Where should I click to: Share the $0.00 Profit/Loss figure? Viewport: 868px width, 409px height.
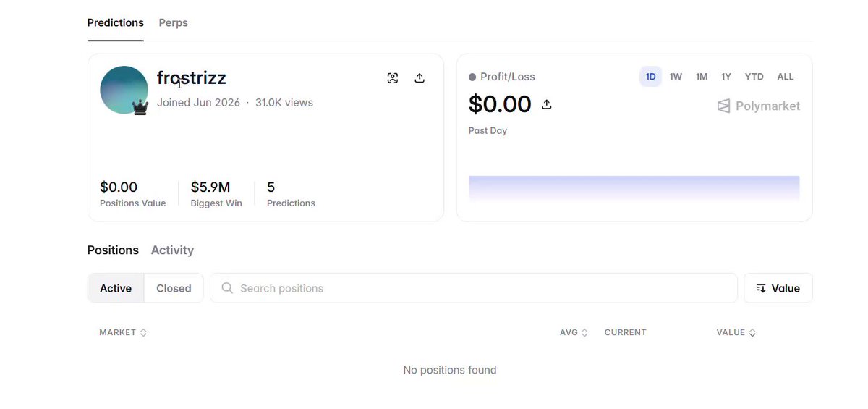pos(547,104)
